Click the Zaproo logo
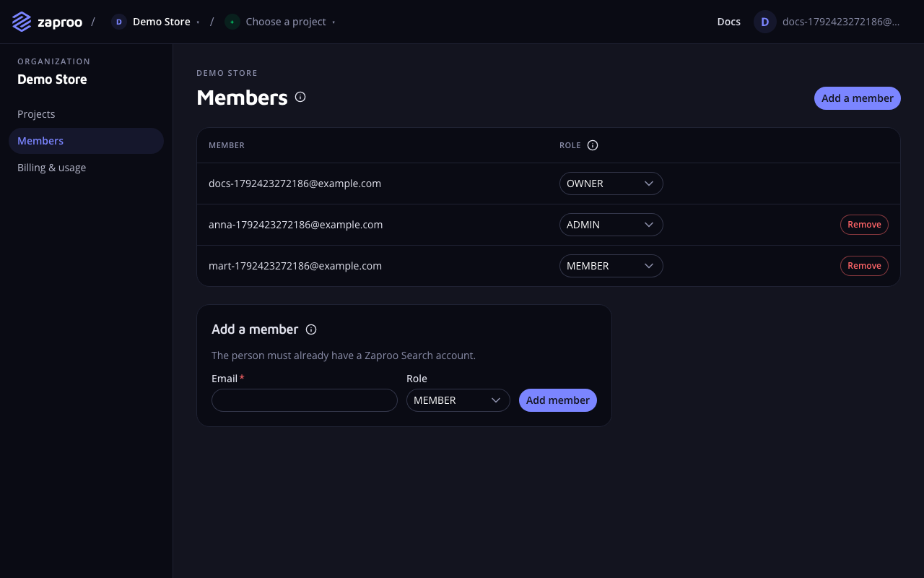Screen dimensions: 924x578 coord(47,22)
